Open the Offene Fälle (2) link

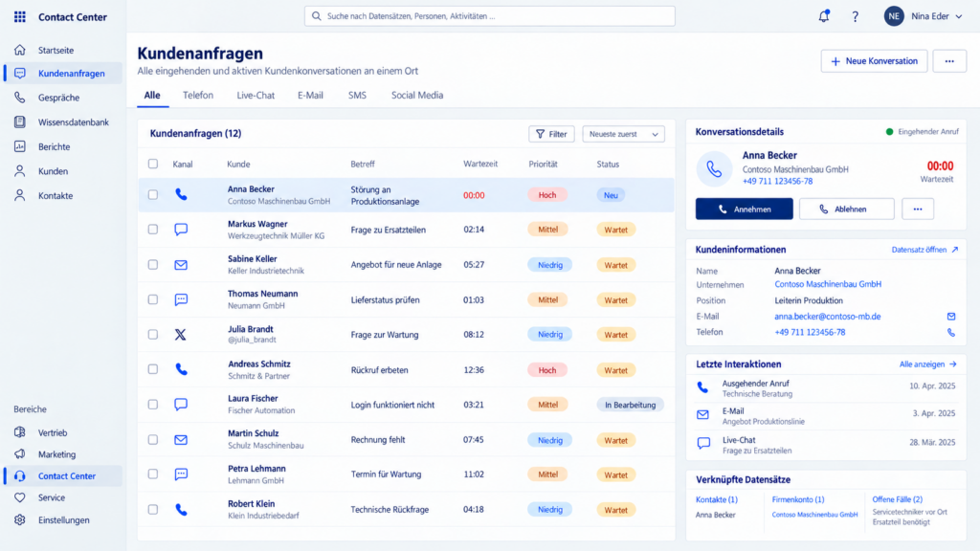click(x=897, y=499)
